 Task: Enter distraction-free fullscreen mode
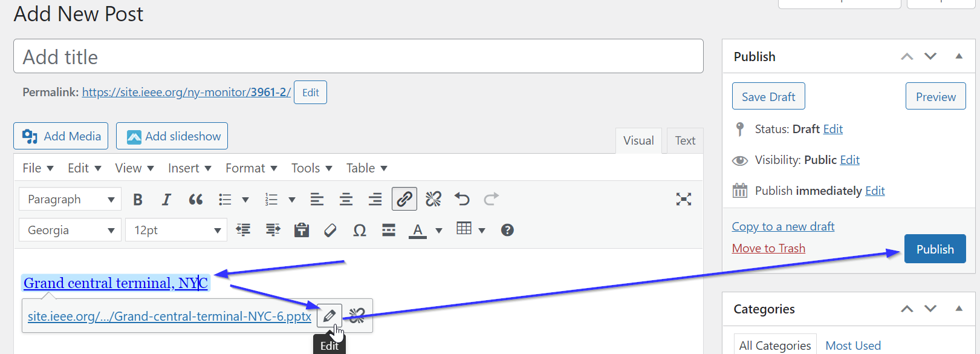[x=683, y=199]
